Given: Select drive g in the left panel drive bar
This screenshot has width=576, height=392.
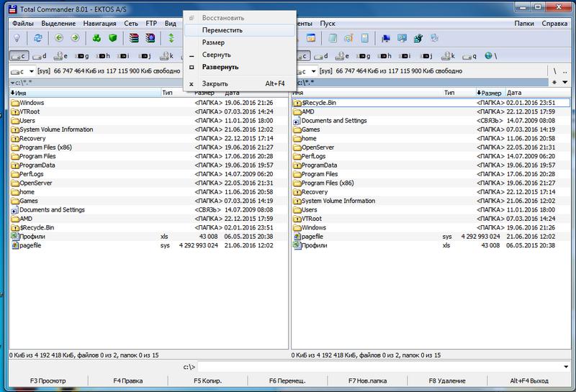Looking at the screenshot, I should point(81,56).
